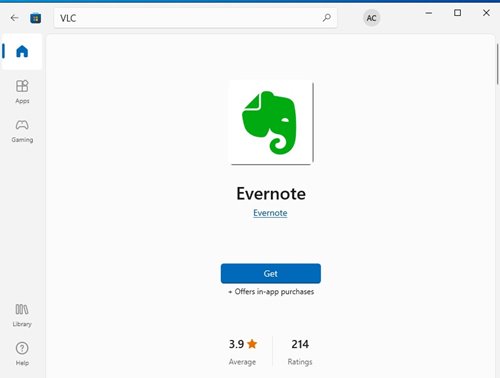The height and width of the screenshot is (378, 500).
Task: Open the Apps section
Action: (x=22, y=92)
